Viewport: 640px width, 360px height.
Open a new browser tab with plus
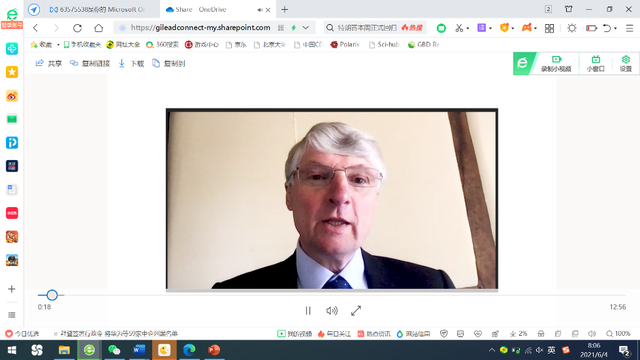(284, 9)
